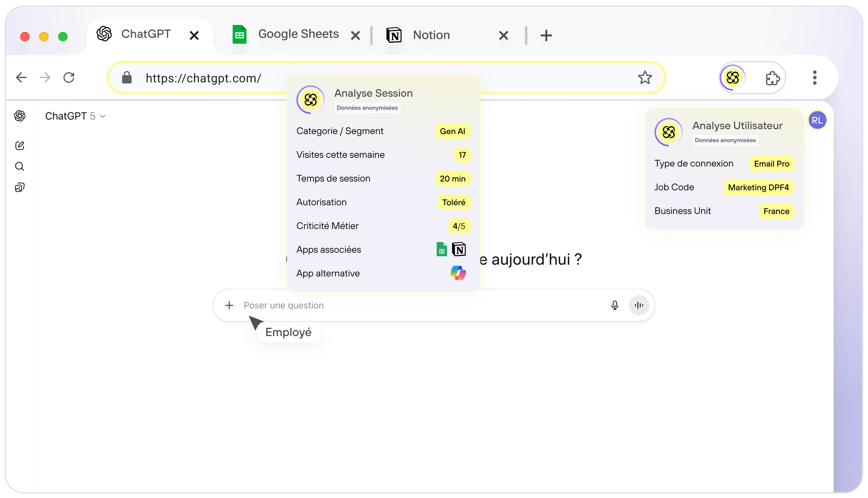Open a new browser tab
Viewport: 868px width, 498px height.
(x=546, y=35)
